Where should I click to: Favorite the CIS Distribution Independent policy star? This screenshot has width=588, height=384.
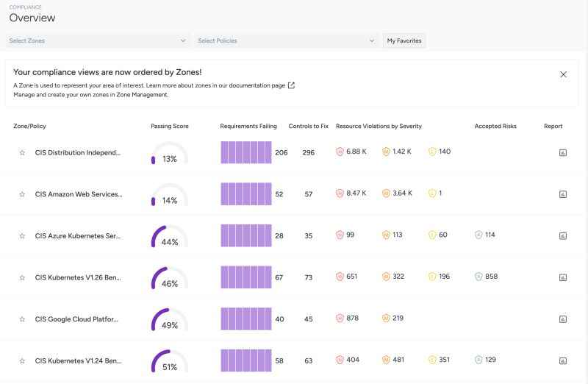tap(22, 153)
